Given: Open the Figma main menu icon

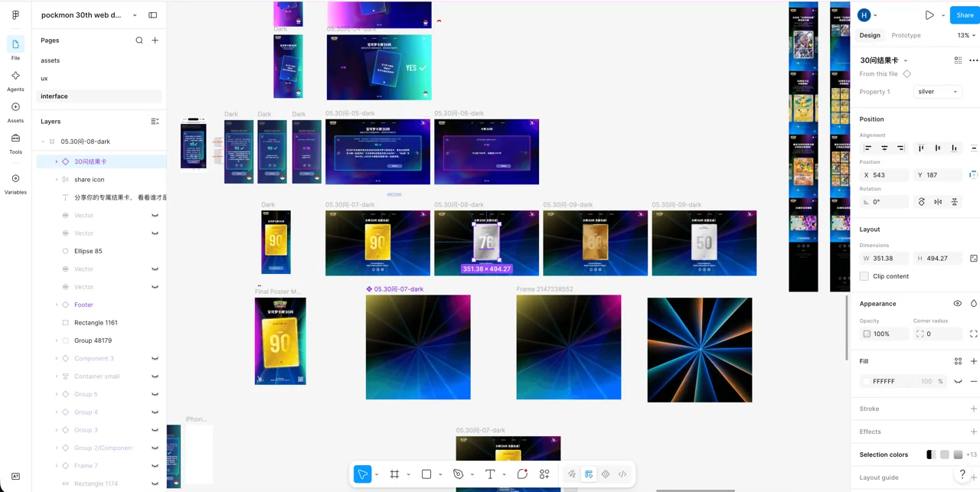Looking at the screenshot, I should 15,15.
